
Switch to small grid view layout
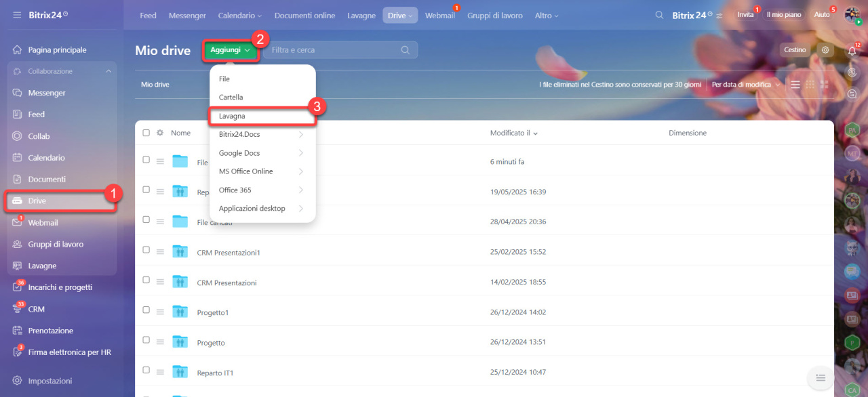[x=810, y=85]
